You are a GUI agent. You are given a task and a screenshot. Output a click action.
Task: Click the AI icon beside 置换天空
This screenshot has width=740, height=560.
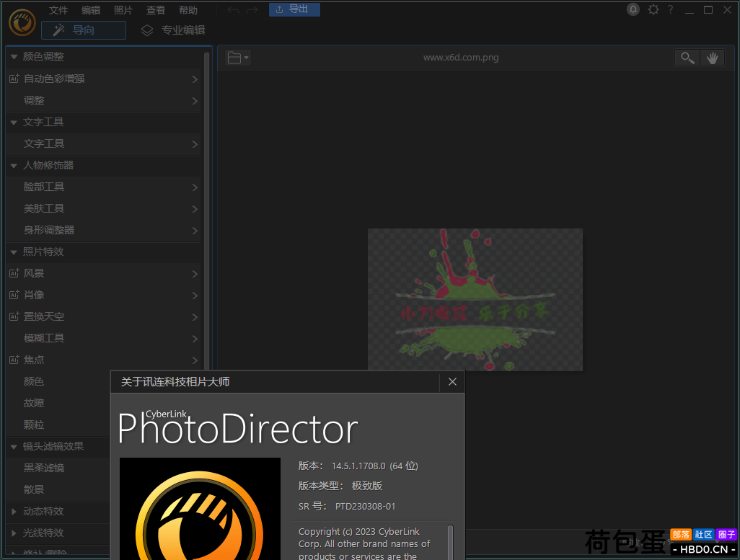pyautogui.click(x=14, y=316)
